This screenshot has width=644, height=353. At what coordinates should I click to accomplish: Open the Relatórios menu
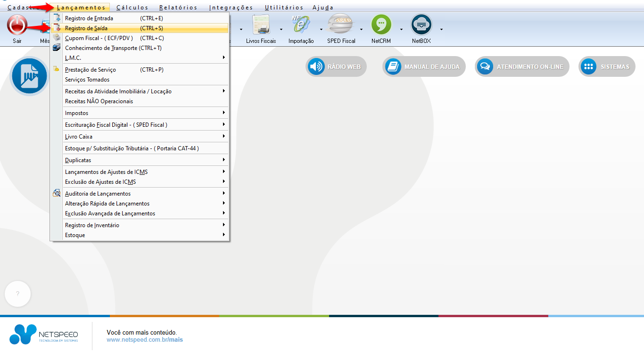pyautogui.click(x=178, y=8)
